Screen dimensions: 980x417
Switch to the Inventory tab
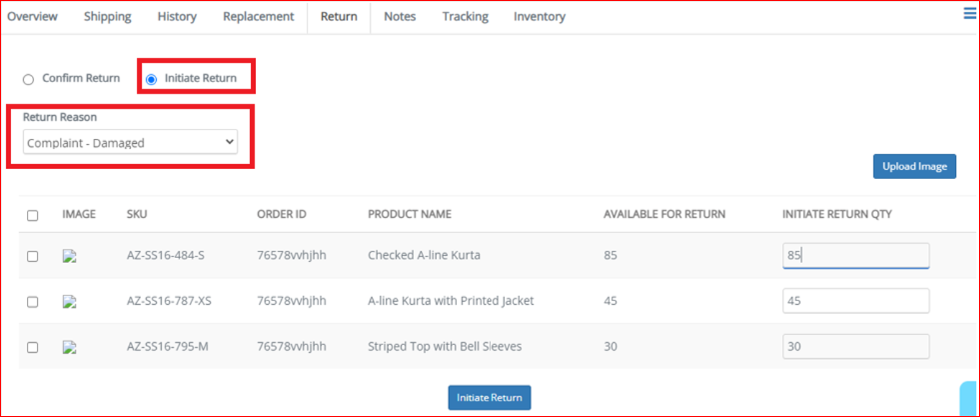pos(540,17)
